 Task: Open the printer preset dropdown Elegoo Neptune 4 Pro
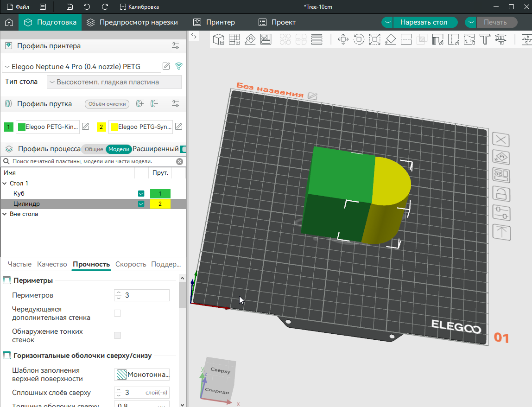coord(82,67)
